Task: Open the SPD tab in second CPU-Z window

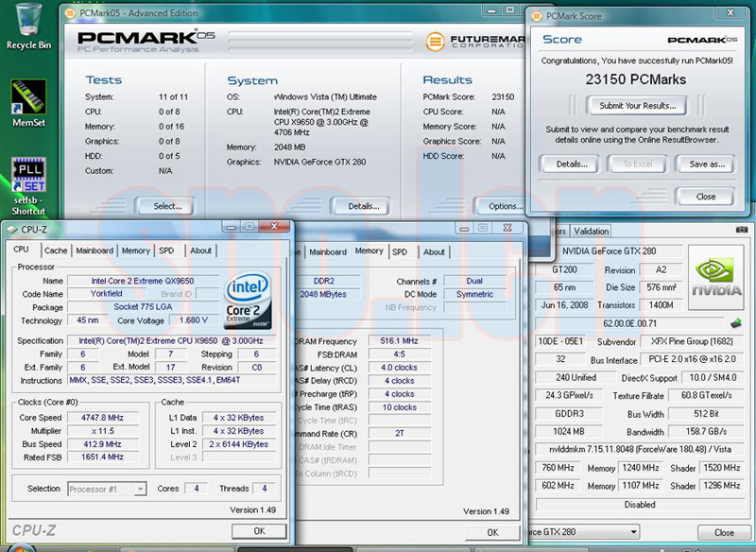Action: [x=400, y=252]
